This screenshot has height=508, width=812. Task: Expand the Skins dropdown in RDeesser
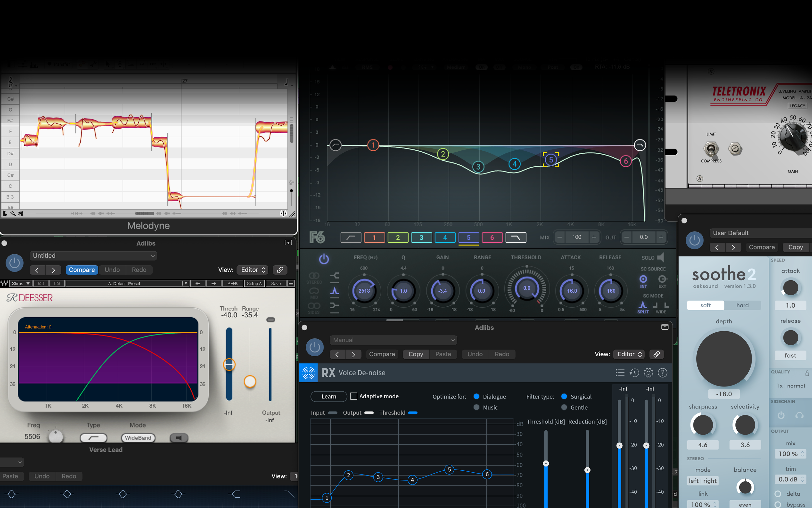(x=21, y=283)
